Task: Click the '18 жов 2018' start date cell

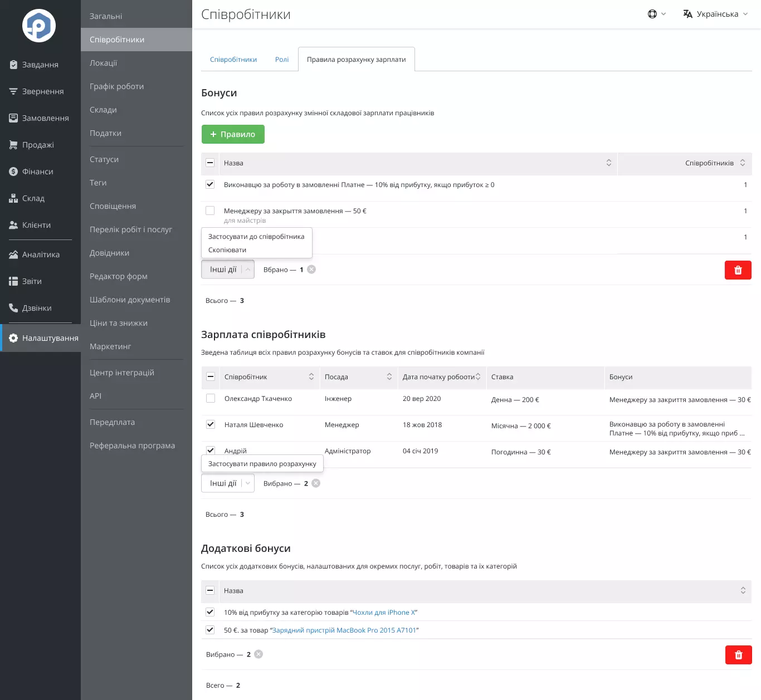Action: pyautogui.click(x=422, y=425)
